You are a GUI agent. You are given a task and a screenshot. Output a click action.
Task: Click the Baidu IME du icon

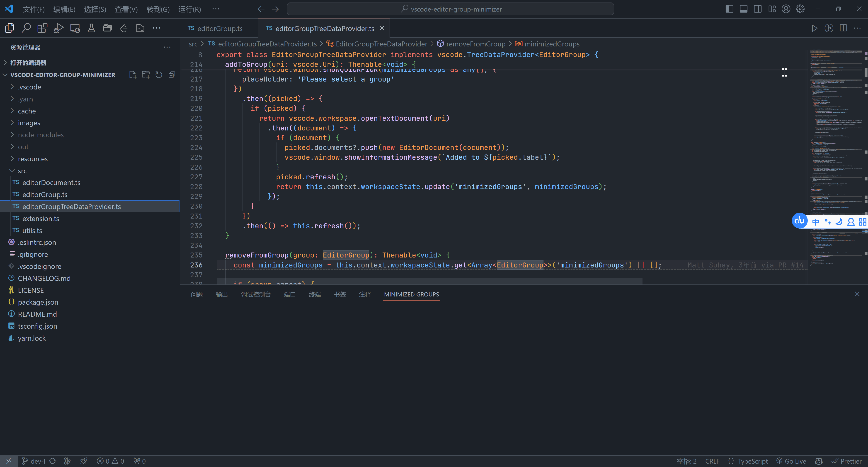pyautogui.click(x=800, y=221)
